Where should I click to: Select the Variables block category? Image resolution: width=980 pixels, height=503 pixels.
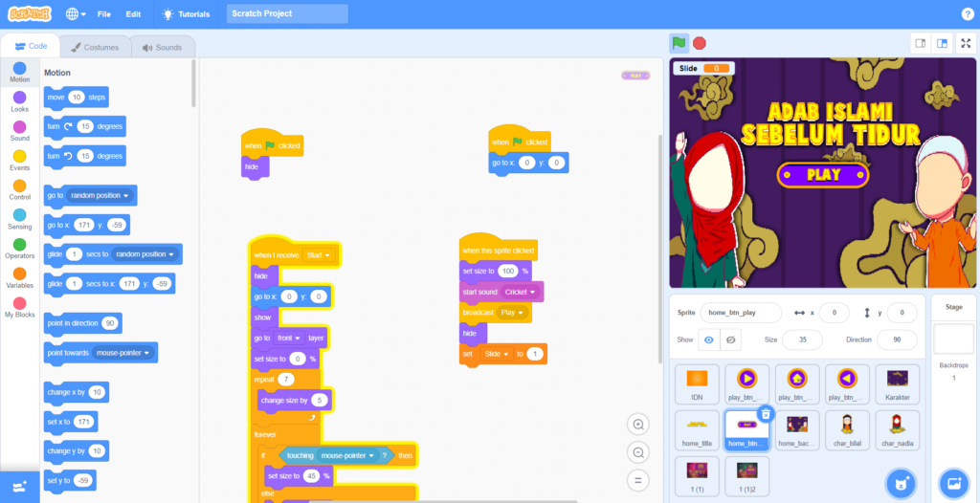point(19,277)
